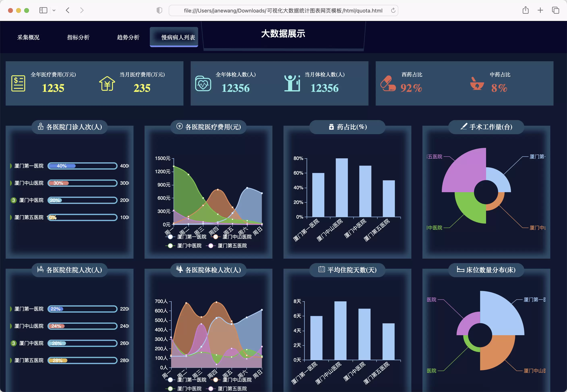Click the 西药占比 value 92%
Viewport: 567px width, 392px height.
[x=411, y=88]
